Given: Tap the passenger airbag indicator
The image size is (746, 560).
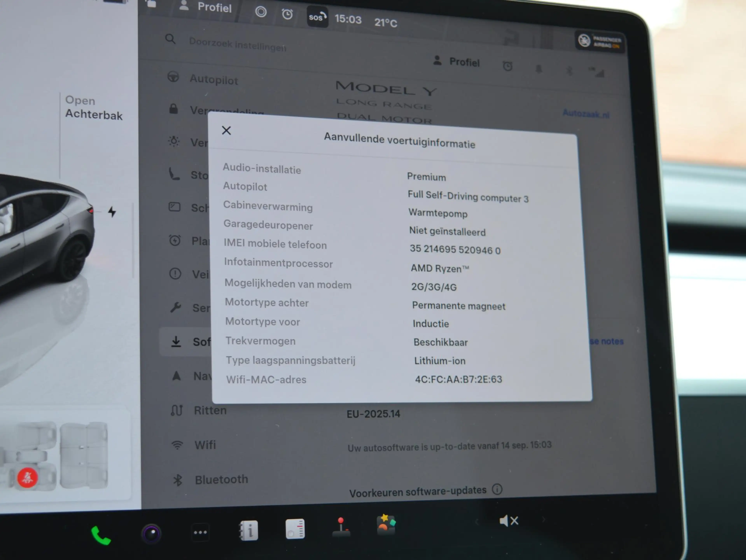Looking at the screenshot, I should 600,42.
